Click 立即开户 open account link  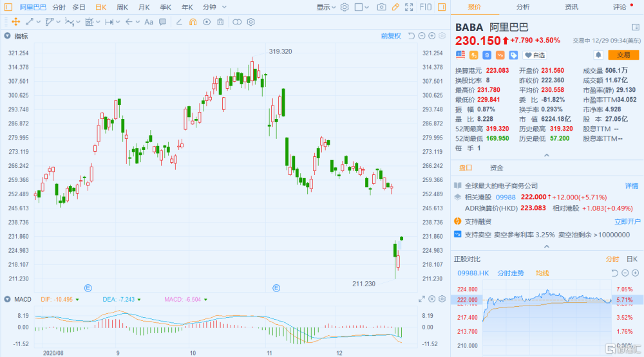pyautogui.click(x=627, y=221)
